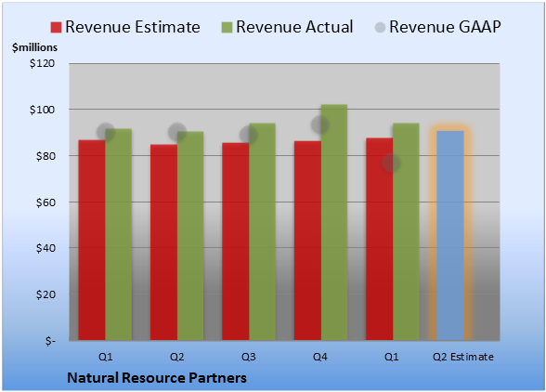
Task: Click the green Revenue Actual legend swatch
Action: click(x=227, y=27)
